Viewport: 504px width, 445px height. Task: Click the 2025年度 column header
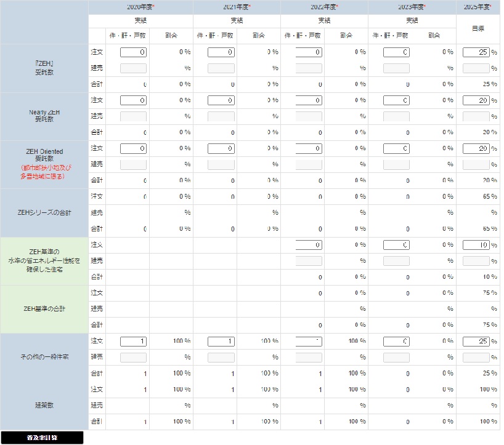click(478, 7)
